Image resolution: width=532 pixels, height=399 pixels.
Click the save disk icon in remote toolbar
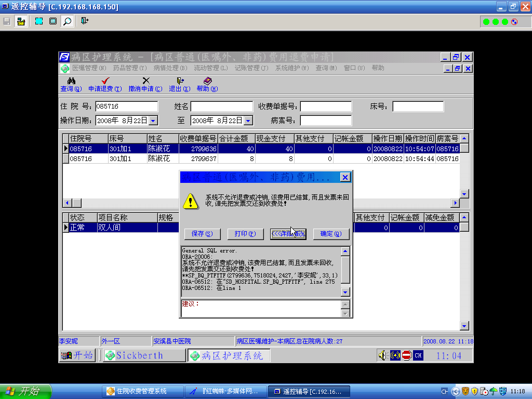point(7,21)
